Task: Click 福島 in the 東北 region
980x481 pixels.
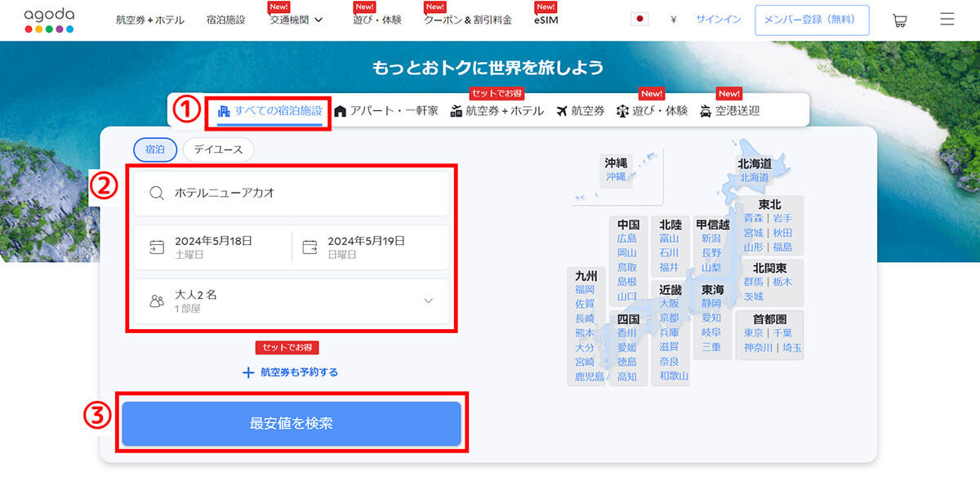Action: tap(782, 247)
